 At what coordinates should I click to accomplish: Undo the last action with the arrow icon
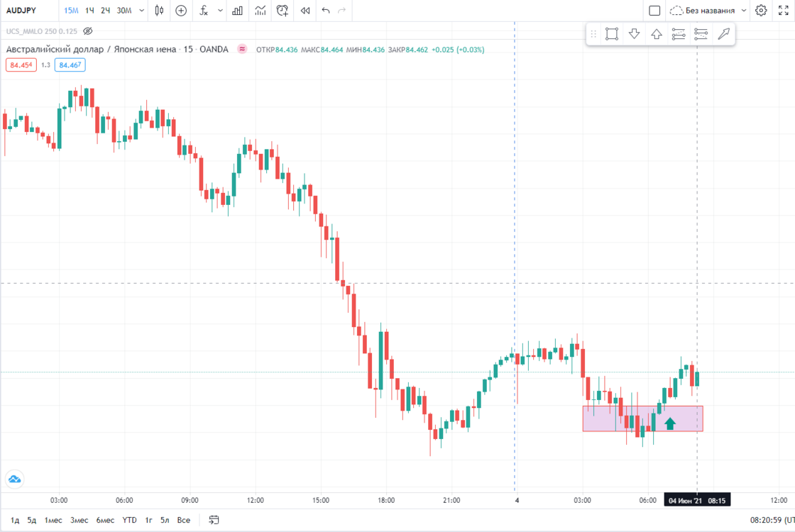coord(326,10)
